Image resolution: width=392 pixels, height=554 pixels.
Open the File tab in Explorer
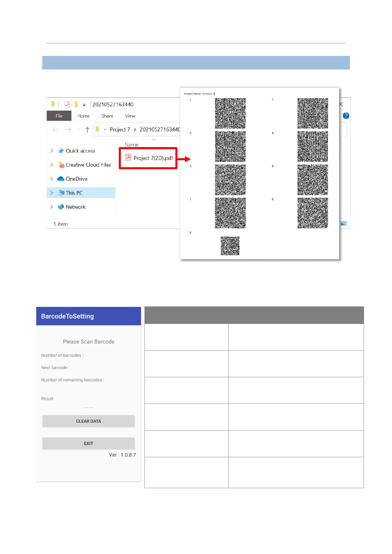coord(59,116)
